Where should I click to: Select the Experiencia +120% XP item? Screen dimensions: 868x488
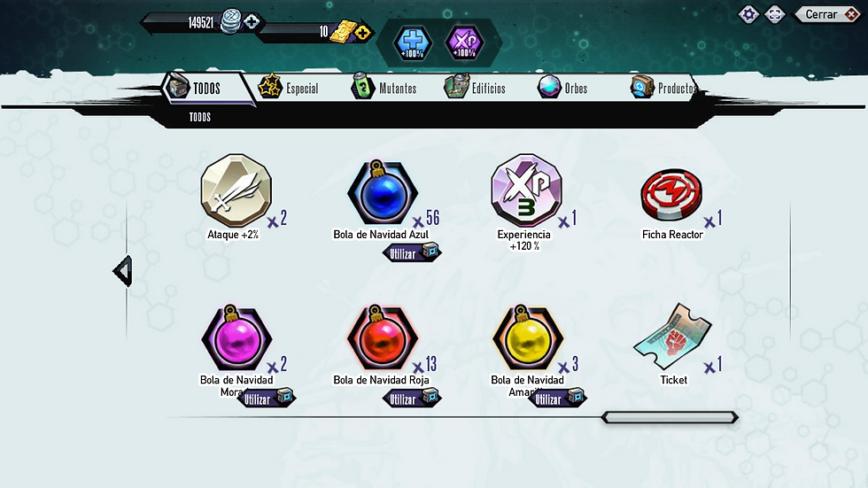pyautogui.click(x=526, y=190)
